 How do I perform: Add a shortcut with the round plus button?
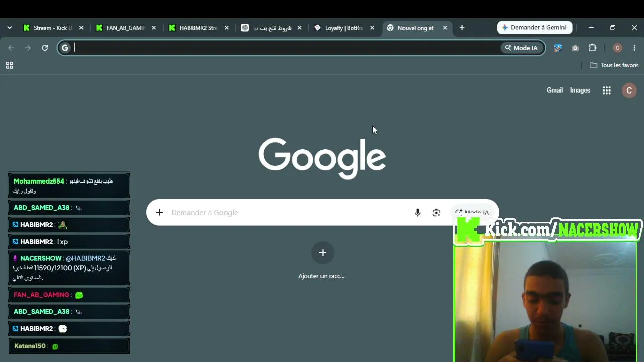(323, 253)
